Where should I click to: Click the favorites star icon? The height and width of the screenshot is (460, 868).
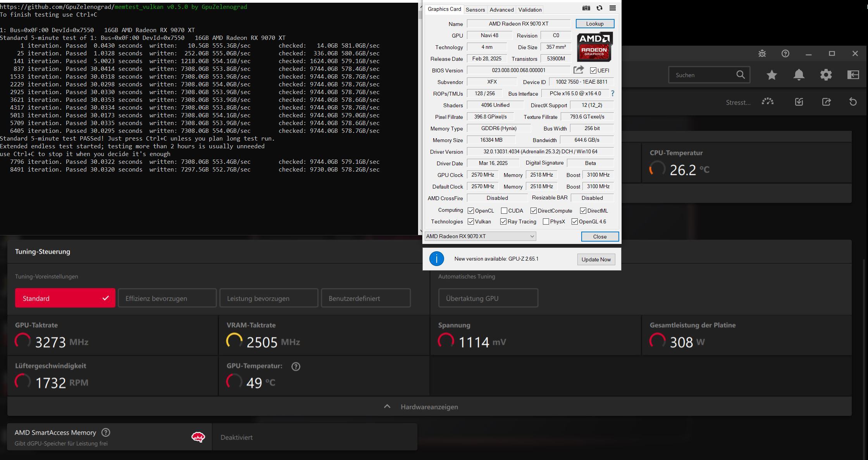pos(772,75)
